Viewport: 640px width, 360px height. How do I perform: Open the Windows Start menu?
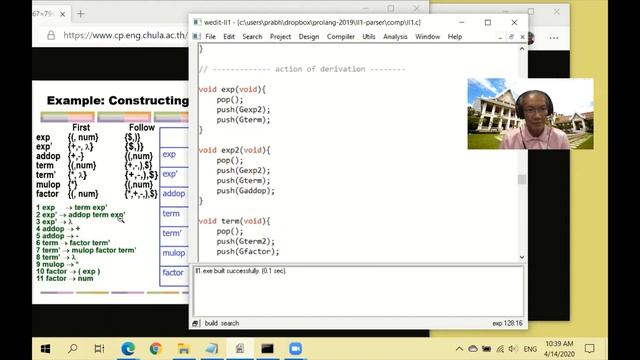[45, 349]
